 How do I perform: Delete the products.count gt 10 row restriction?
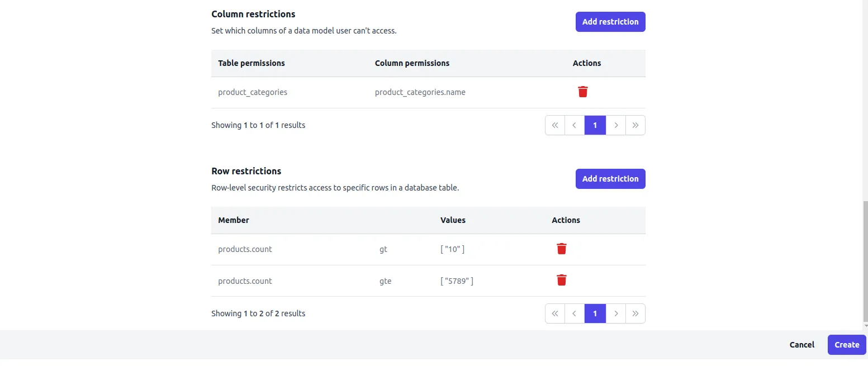point(562,249)
